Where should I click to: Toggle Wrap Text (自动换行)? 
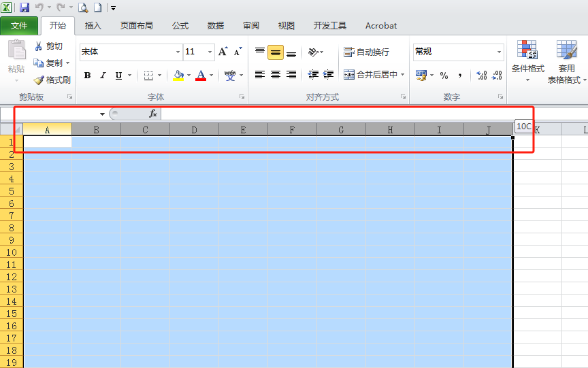coord(367,52)
